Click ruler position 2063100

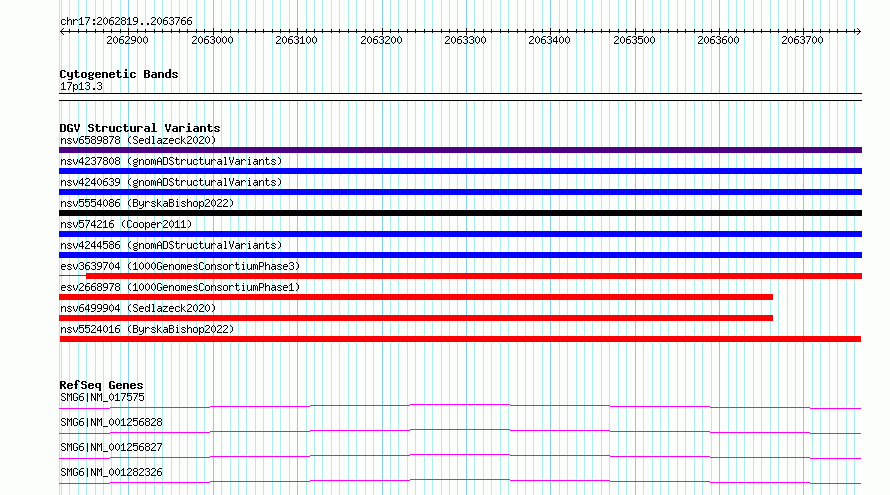point(296,40)
